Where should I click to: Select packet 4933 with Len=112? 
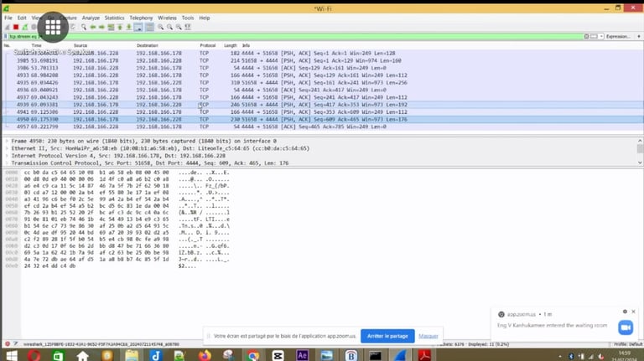coord(322,75)
